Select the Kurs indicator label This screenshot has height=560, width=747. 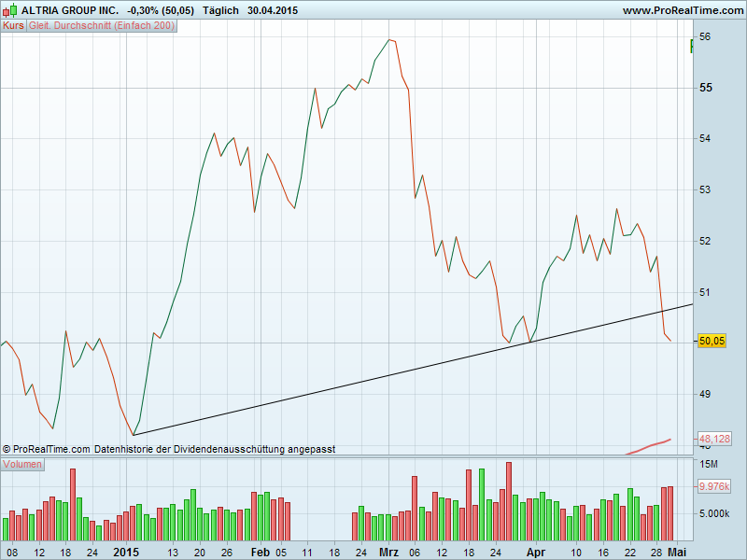14,26
